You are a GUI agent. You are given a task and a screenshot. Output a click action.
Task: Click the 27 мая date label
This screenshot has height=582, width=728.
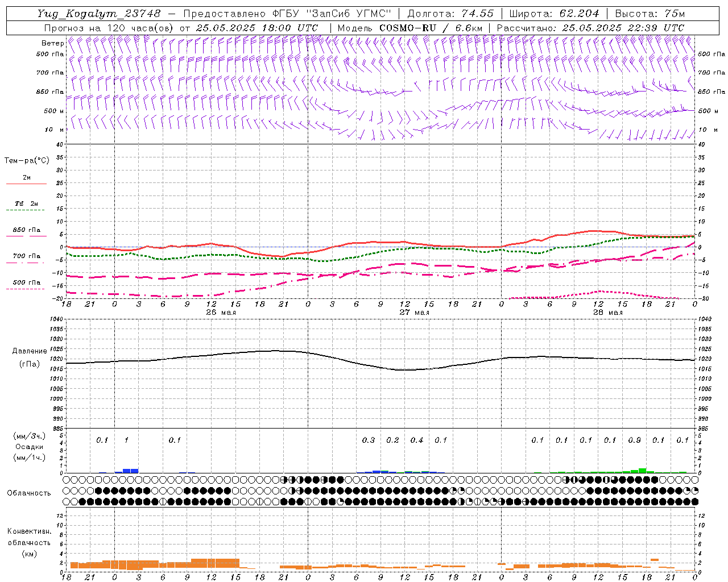(415, 313)
